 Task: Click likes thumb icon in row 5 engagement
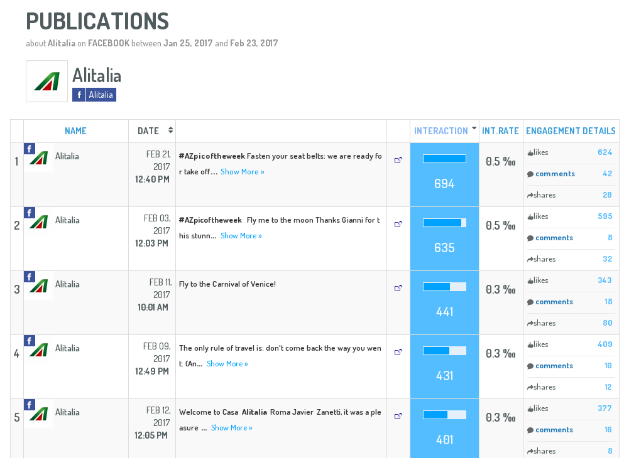point(530,409)
